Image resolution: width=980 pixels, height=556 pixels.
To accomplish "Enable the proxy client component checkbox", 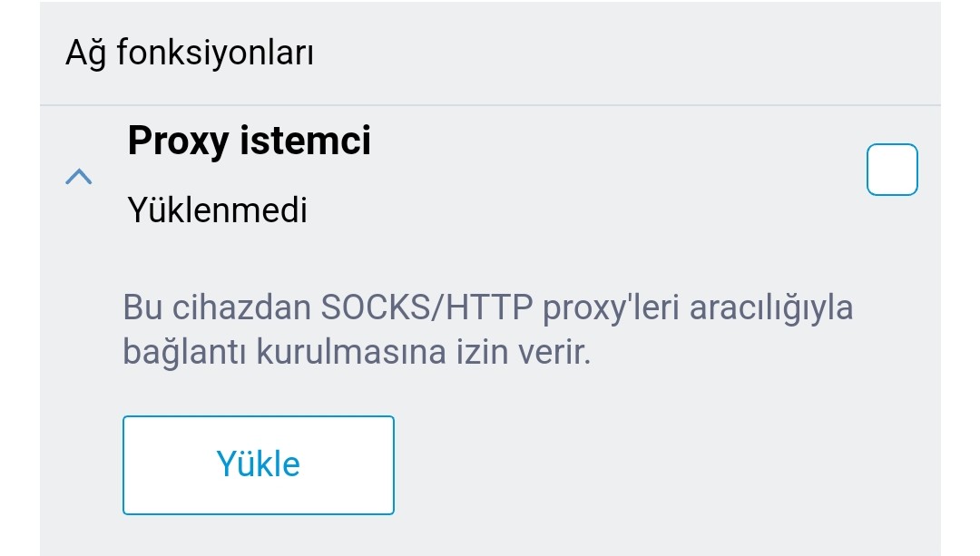I will (x=892, y=170).
